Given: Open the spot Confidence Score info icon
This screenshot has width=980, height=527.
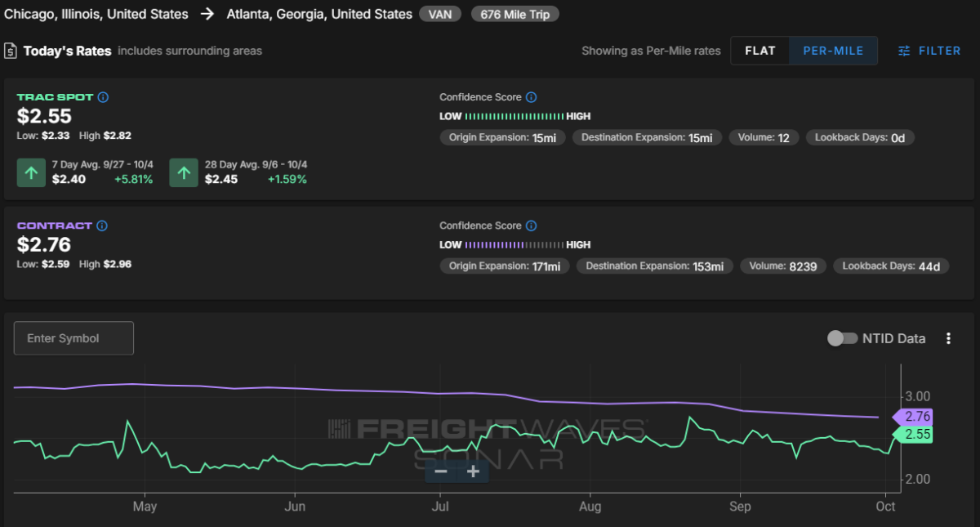Looking at the screenshot, I should (x=531, y=97).
